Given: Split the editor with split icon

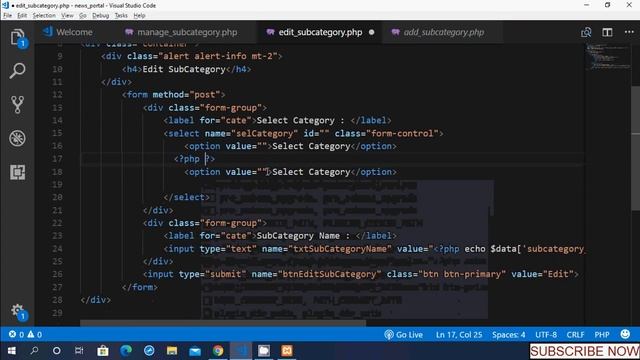Looking at the screenshot, I should [607, 32].
